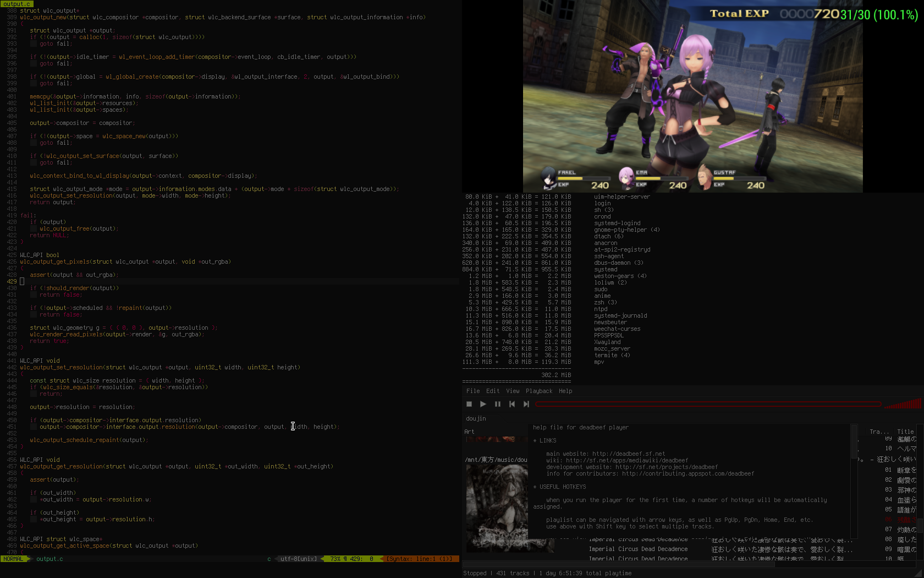Click the Tra... track number column header
The height and width of the screenshot is (578, 924).
[x=879, y=432]
